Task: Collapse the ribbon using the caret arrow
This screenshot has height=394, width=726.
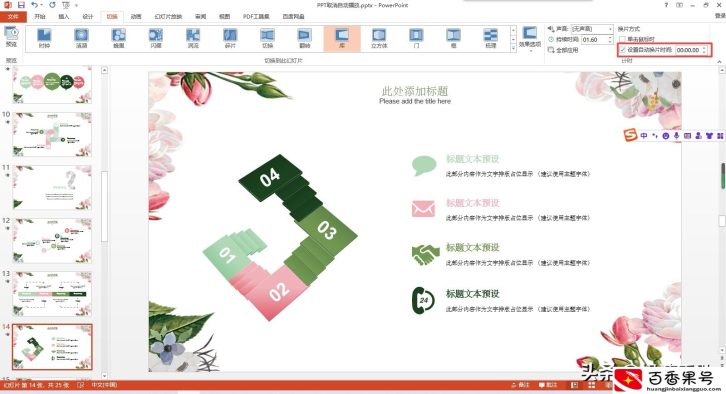Action: point(719,61)
